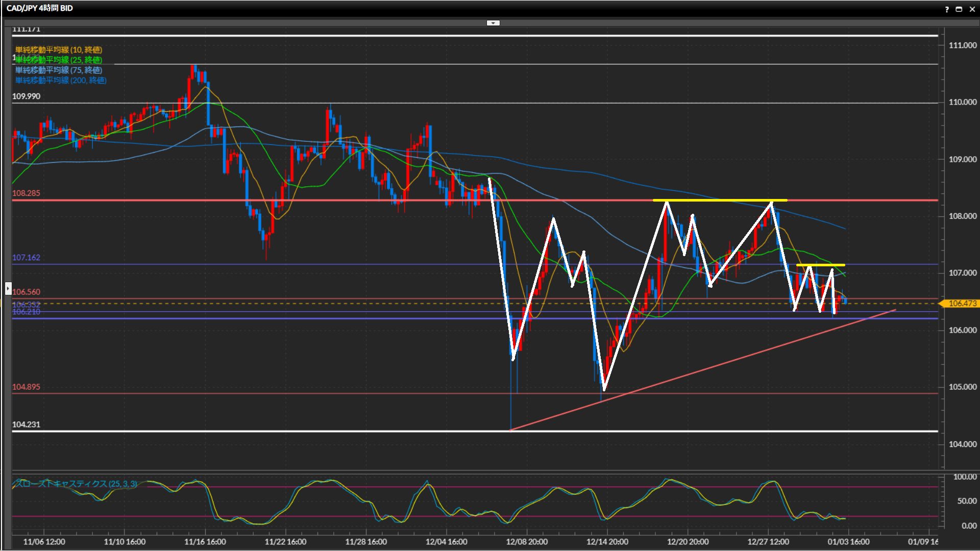Select the 75-period moving average label

pyautogui.click(x=59, y=70)
